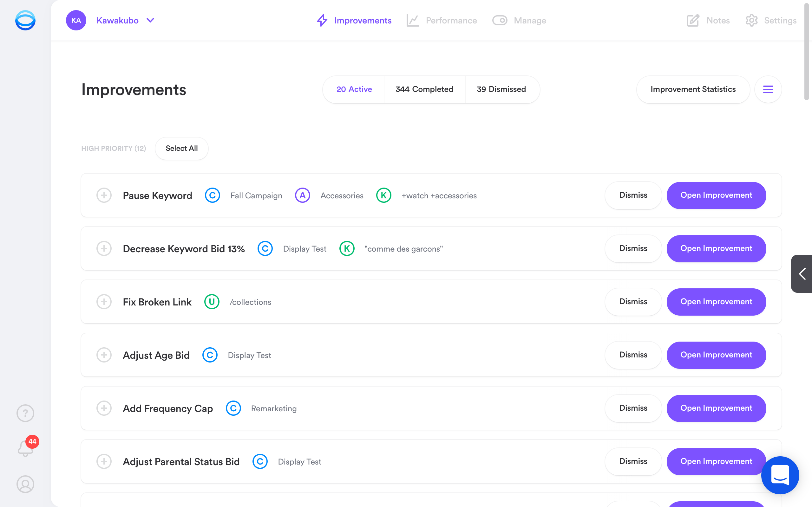The width and height of the screenshot is (812, 507).
Task: Click the KA account avatar
Action: [76, 21]
